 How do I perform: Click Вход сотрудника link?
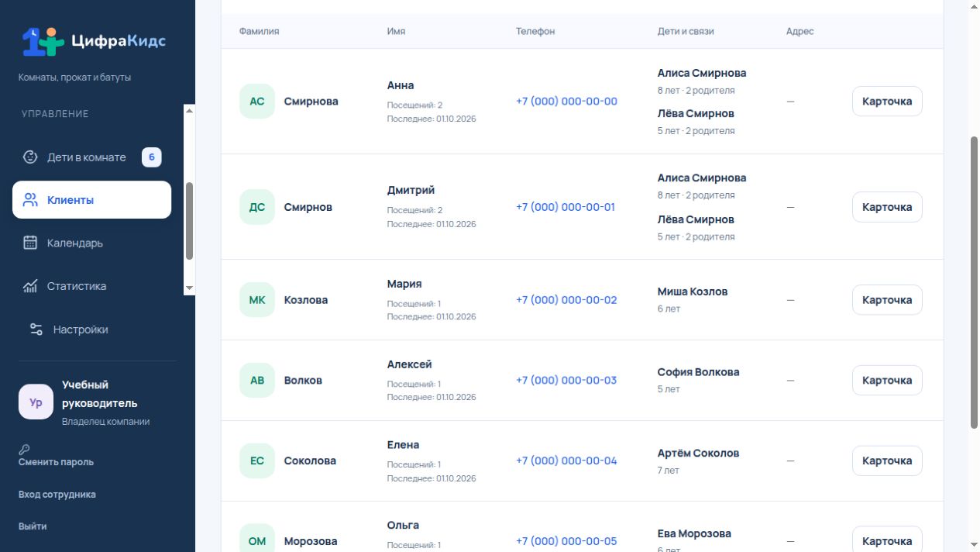click(57, 495)
